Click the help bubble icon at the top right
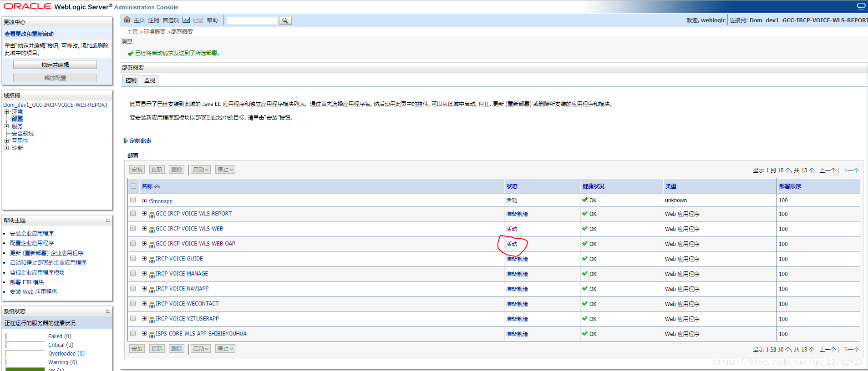 [861, 6]
